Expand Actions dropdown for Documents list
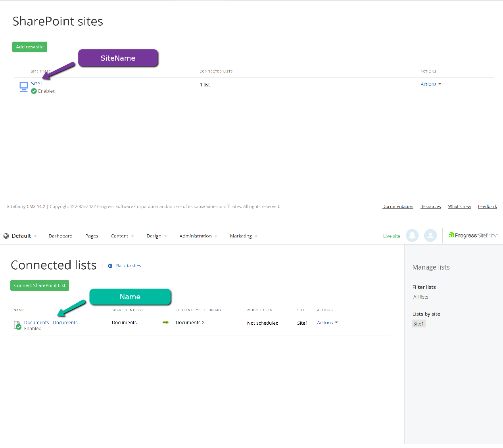Screen dimensions: 503x448 coord(327,323)
